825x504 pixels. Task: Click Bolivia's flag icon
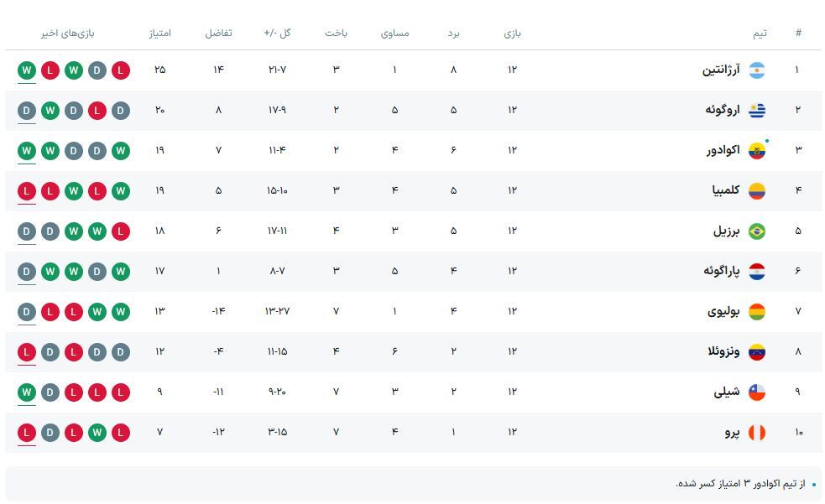pos(757,312)
